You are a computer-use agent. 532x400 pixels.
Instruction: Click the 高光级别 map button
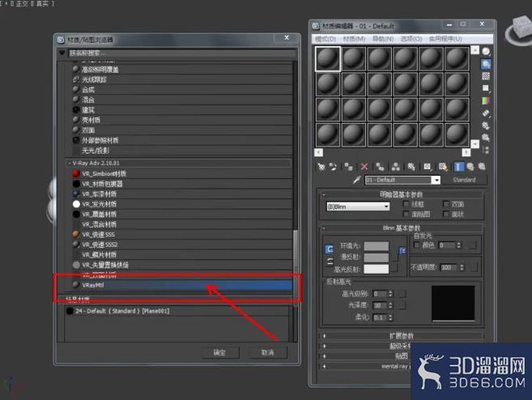coord(402,294)
